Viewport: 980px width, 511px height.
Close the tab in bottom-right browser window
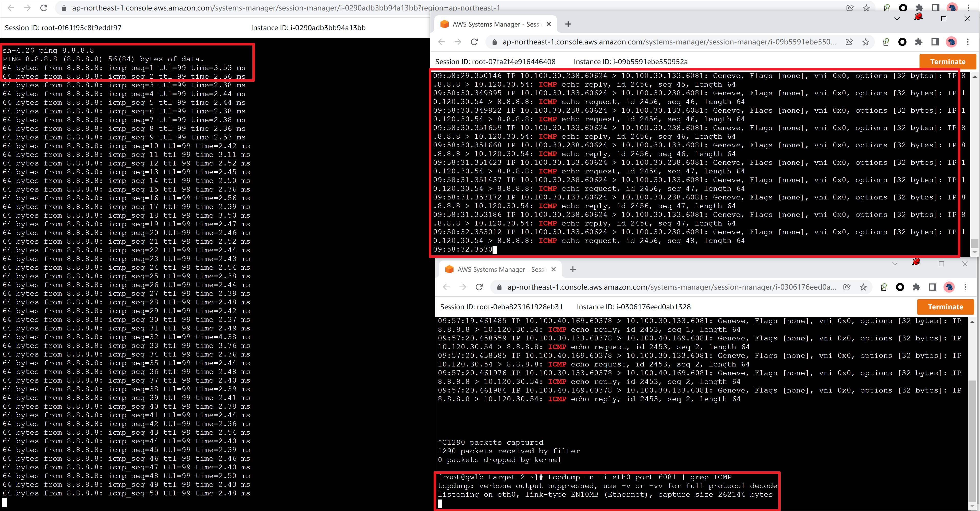[554, 269]
